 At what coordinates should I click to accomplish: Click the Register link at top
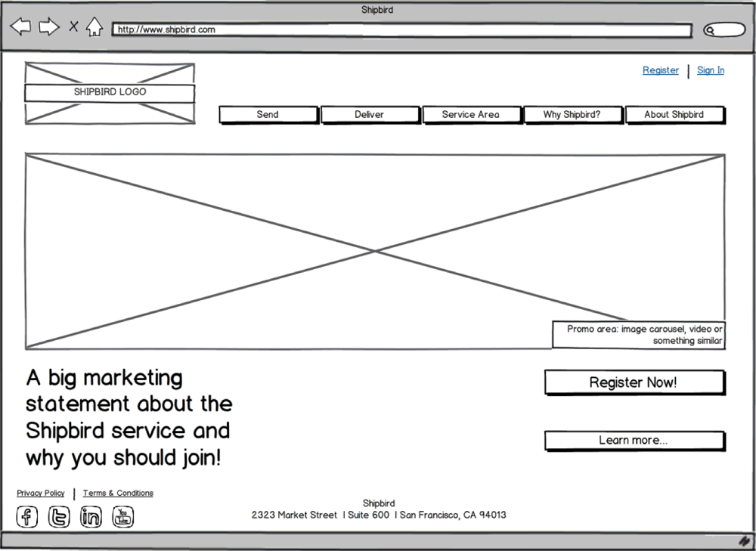tap(661, 70)
